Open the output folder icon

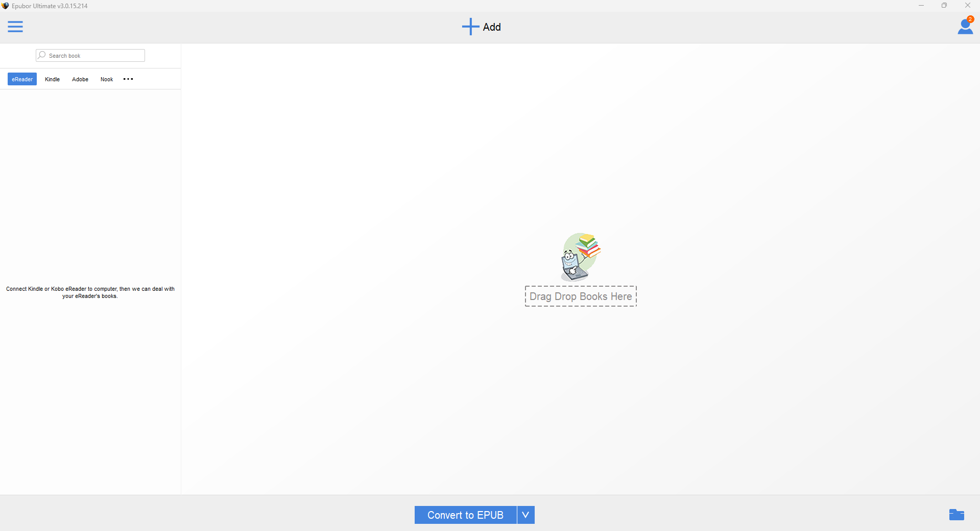957,515
